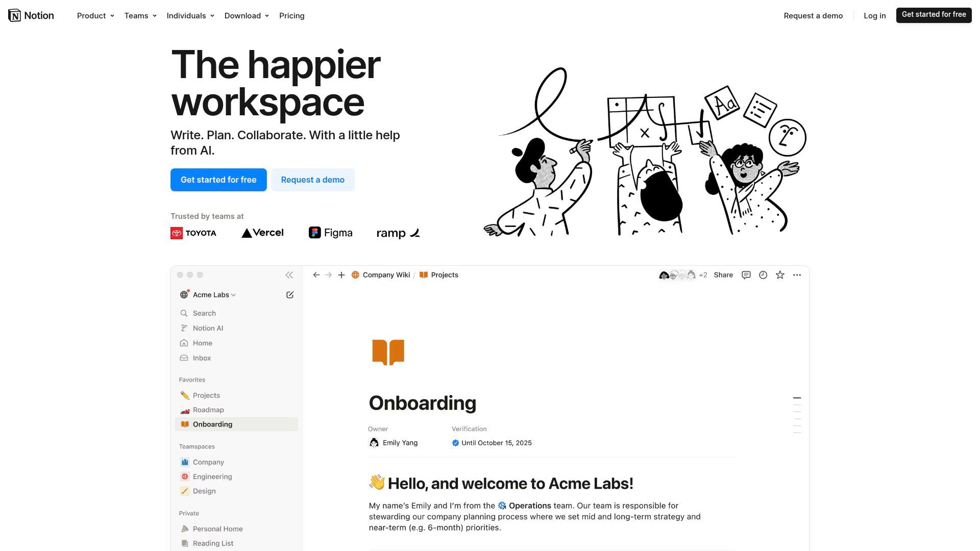Open the Pricing menu item
980x551 pixels.
[291, 16]
